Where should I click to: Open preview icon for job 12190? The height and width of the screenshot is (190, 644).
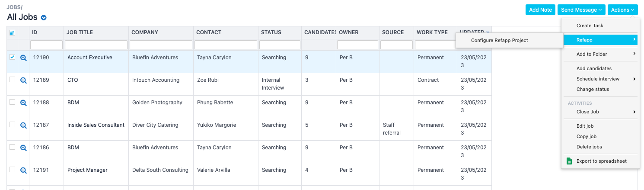[x=23, y=58]
